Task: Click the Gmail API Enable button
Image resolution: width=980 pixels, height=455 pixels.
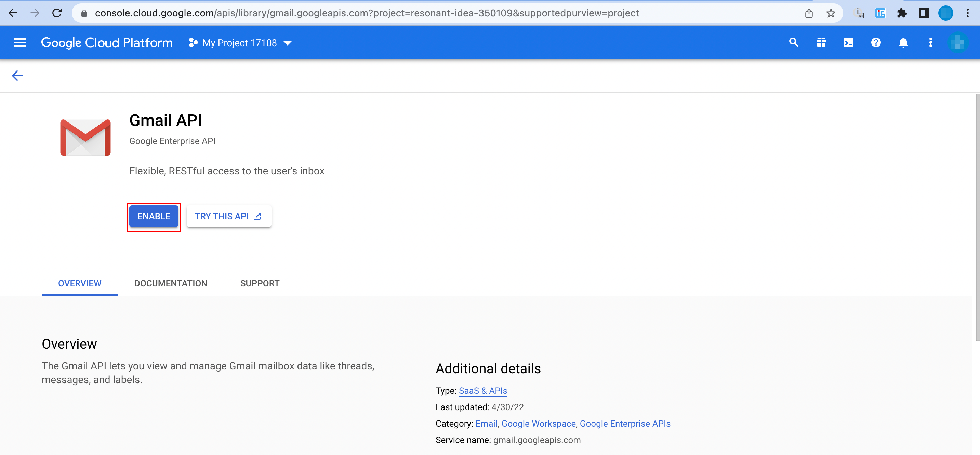Action: pyautogui.click(x=154, y=216)
